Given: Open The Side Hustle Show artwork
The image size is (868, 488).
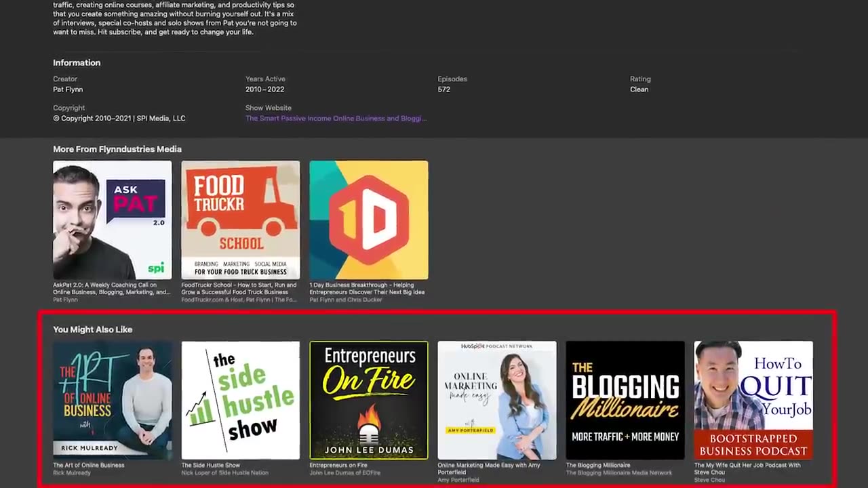Looking at the screenshot, I should [241, 400].
